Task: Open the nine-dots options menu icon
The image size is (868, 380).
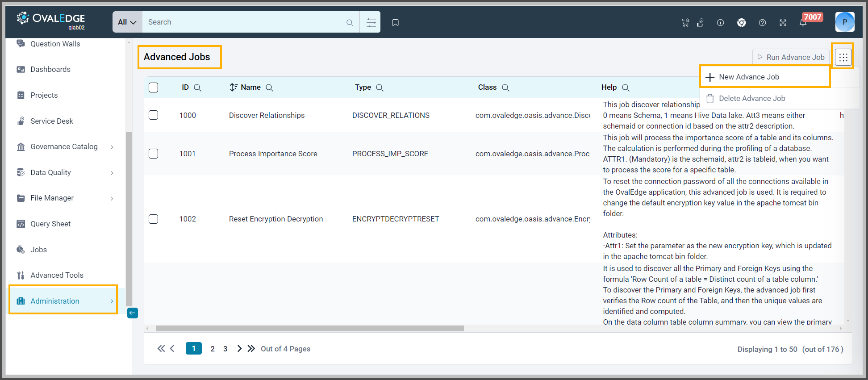Action: pos(843,57)
